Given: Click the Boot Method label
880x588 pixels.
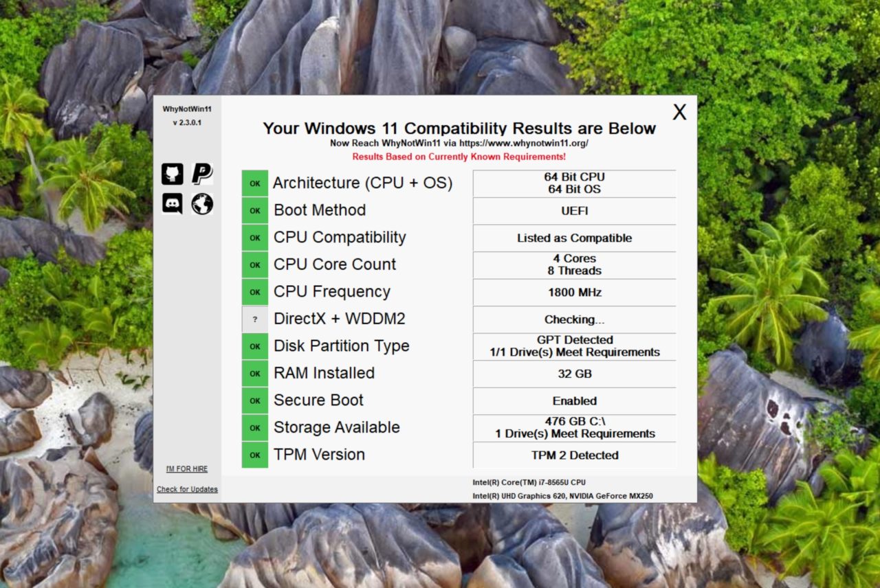Looking at the screenshot, I should pos(320,210).
